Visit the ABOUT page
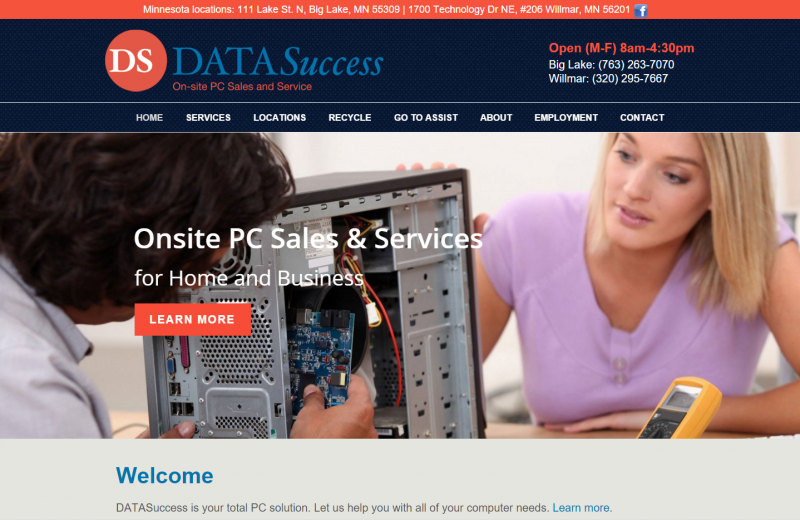This screenshot has width=800, height=520. [496, 117]
